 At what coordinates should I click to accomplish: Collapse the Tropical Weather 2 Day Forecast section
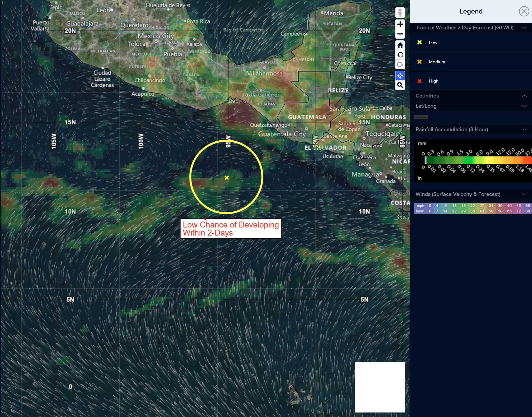coord(524,28)
